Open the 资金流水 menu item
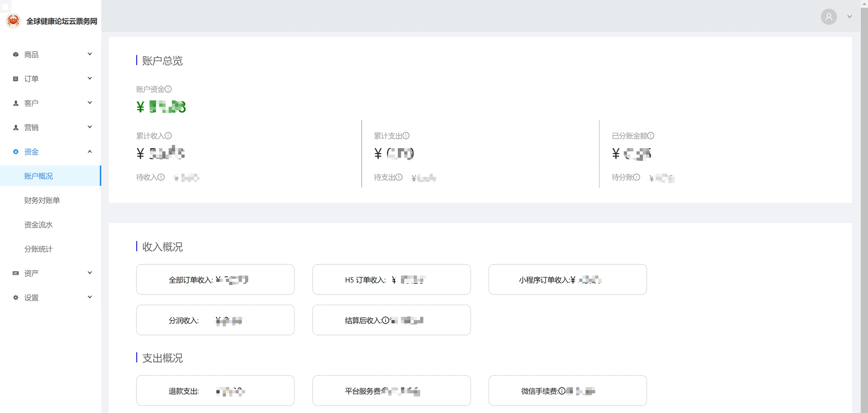 click(38, 225)
